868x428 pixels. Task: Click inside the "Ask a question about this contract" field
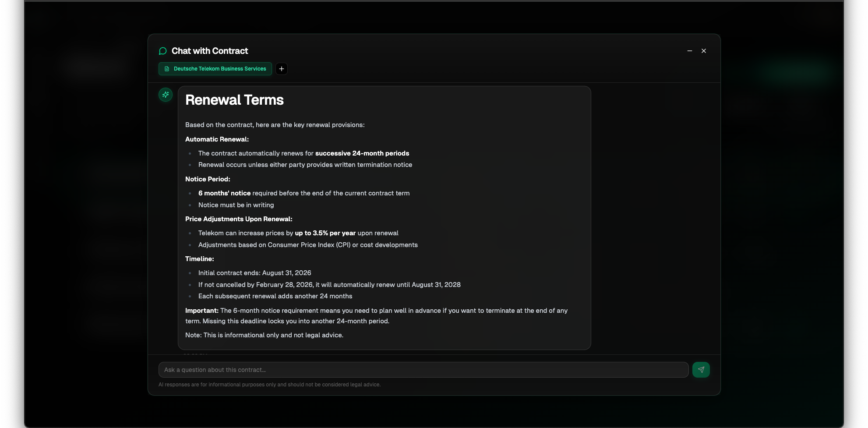click(423, 369)
